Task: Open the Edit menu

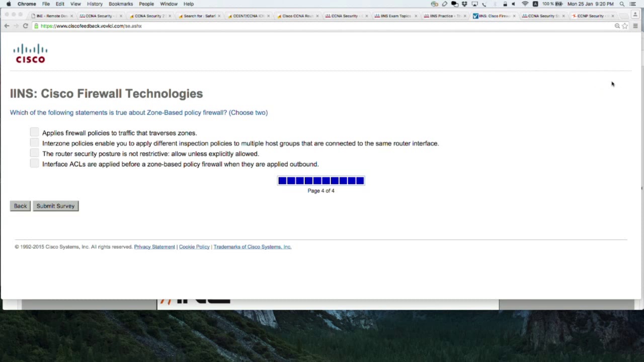Action: [60, 4]
